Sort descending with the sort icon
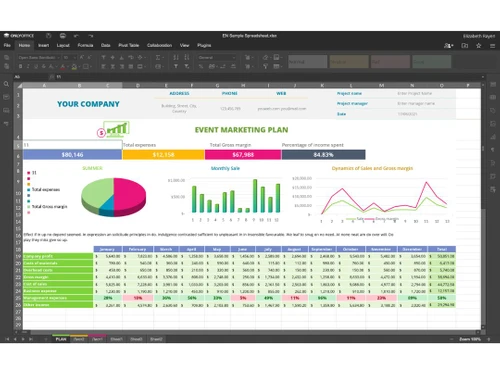The image size is (500, 375). click(x=187, y=57)
